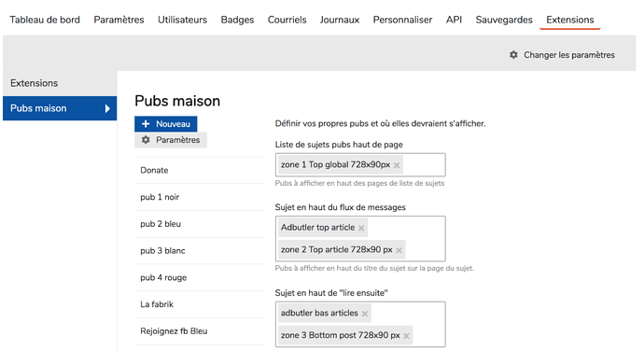Click the gear icon on Paramètres button

(146, 140)
